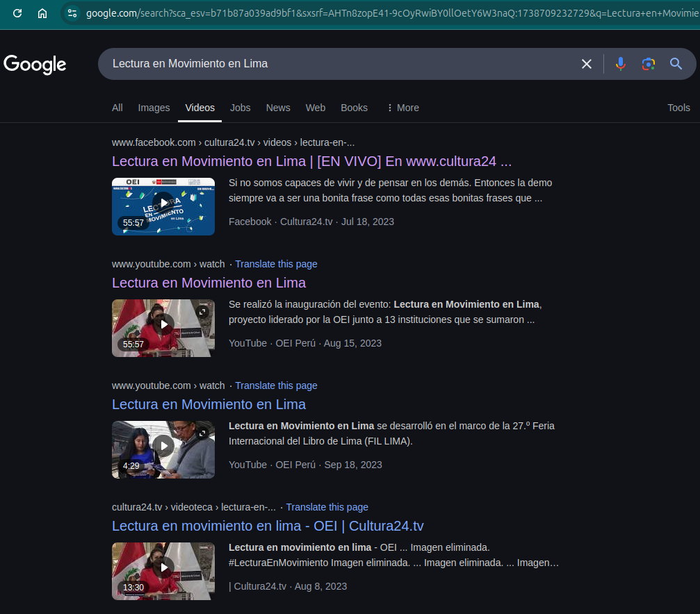Open Facebook result Lectura en Movimiento EN VIVO
This screenshot has height=614, width=700.
coord(311,161)
